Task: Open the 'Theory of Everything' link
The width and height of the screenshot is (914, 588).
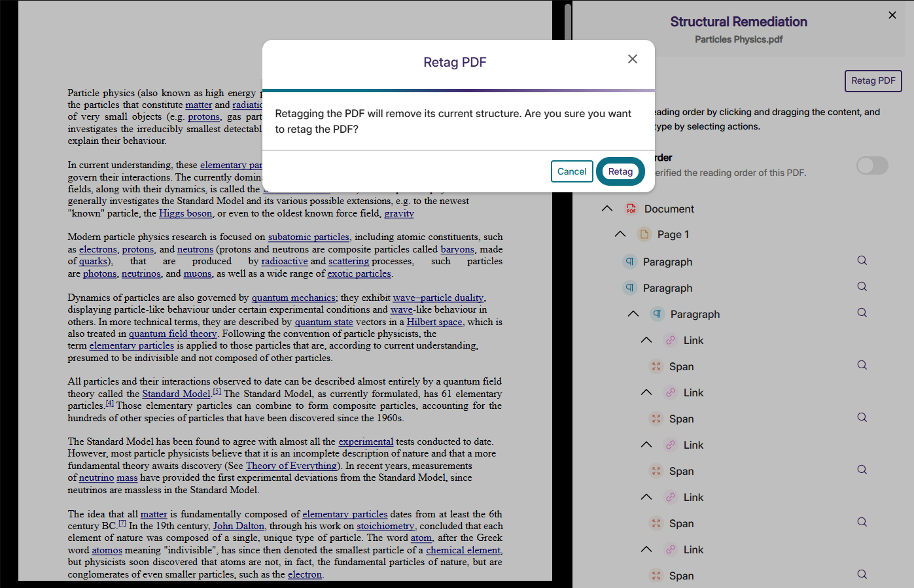Action: 291,466
